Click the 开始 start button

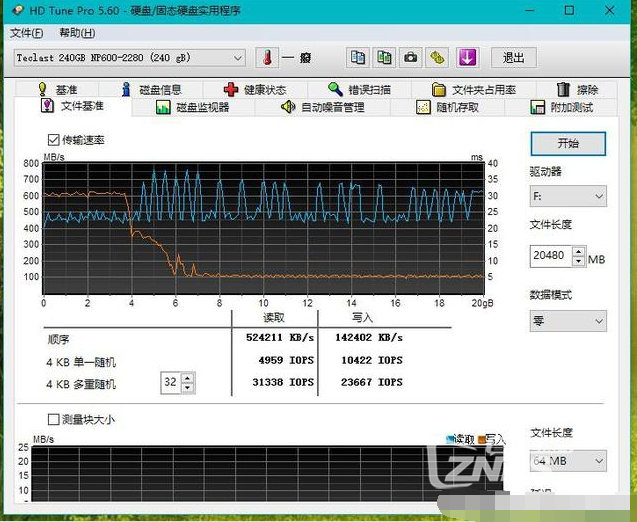coord(568,143)
